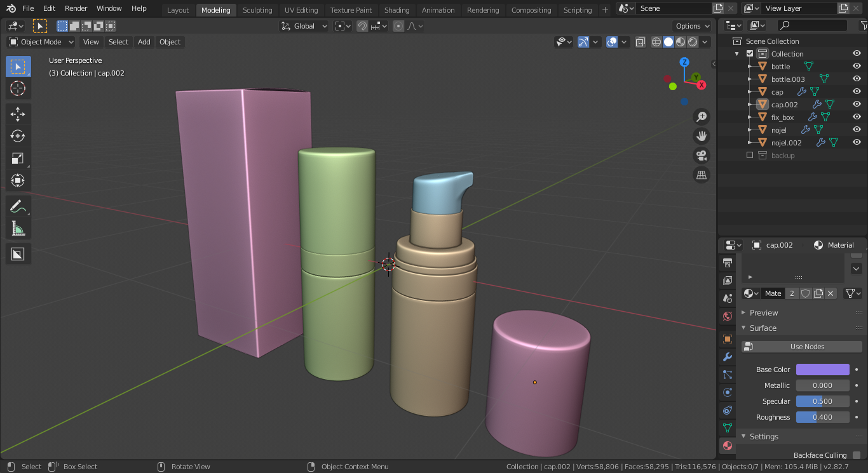Enable the backup collection checkbox
Viewport: 868px width, 473px height.
tap(750, 156)
